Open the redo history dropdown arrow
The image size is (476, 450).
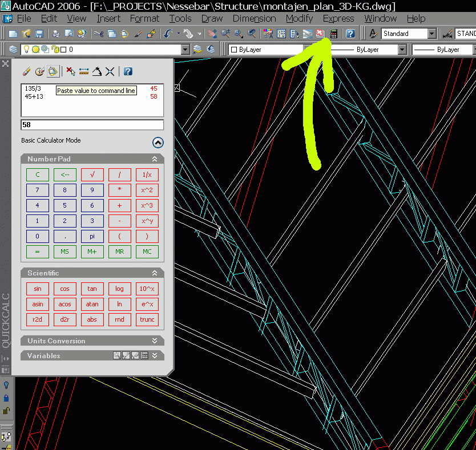point(199,34)
